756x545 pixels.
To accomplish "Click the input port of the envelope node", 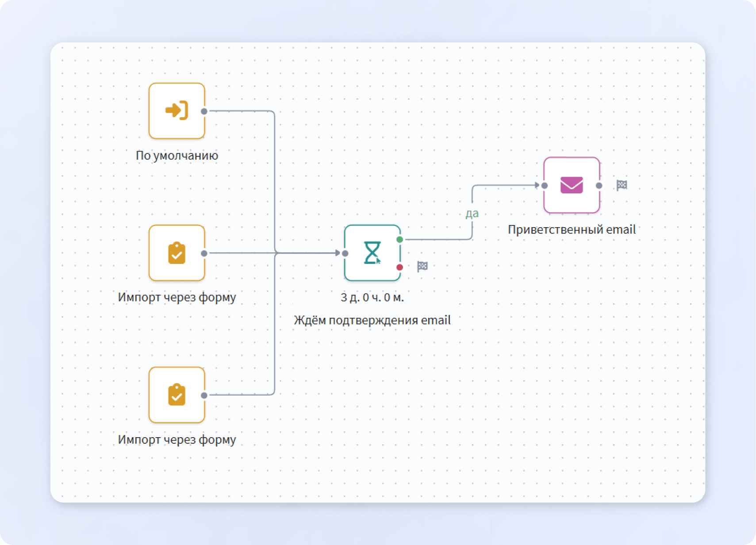I will pos(545,186).
